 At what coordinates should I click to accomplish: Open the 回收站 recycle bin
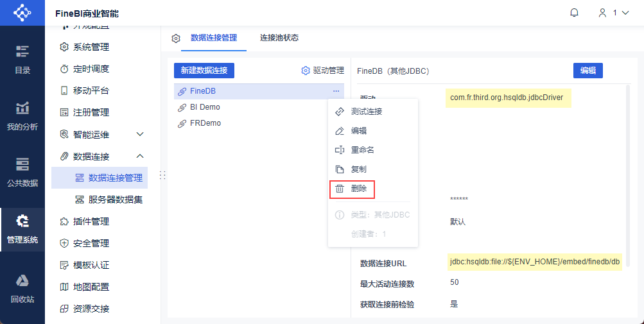pyautogui.click(x=22, y=288)
